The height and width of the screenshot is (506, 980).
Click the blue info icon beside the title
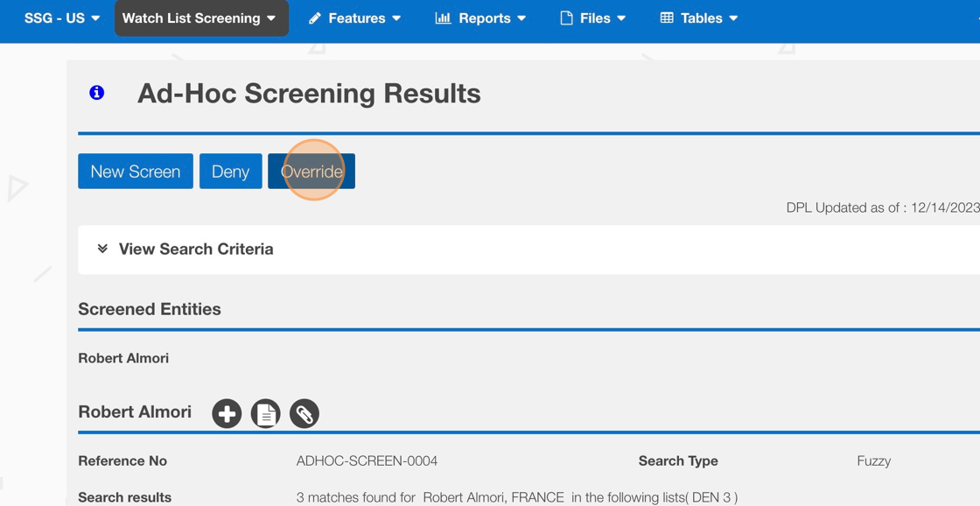97,93
